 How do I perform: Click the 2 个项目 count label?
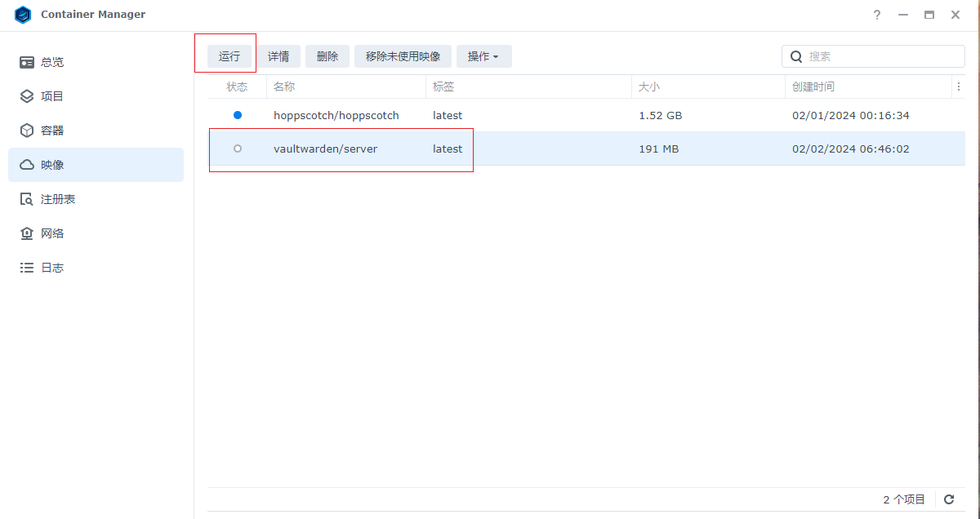(904, 499)
